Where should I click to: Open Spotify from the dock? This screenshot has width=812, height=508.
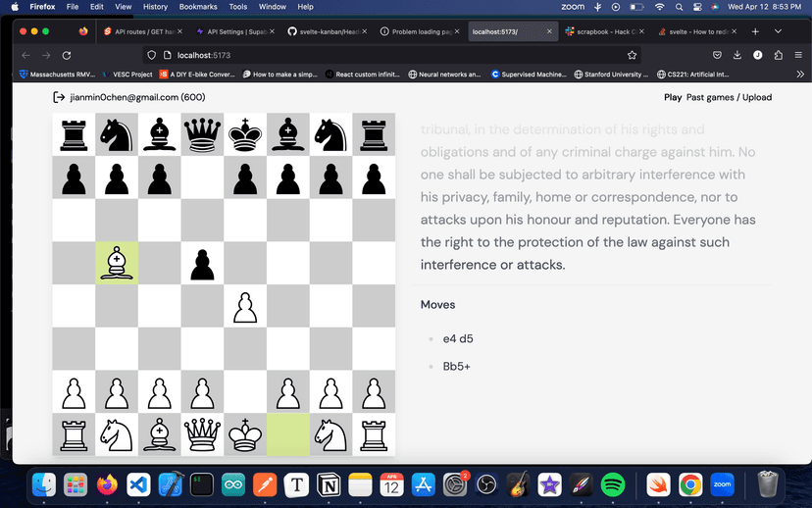pyautogui.click(x=612, y=483)
